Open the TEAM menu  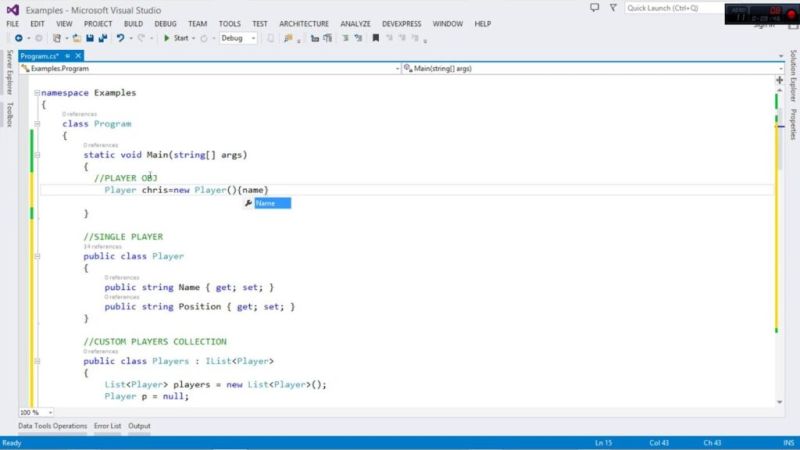click(197, 24)
